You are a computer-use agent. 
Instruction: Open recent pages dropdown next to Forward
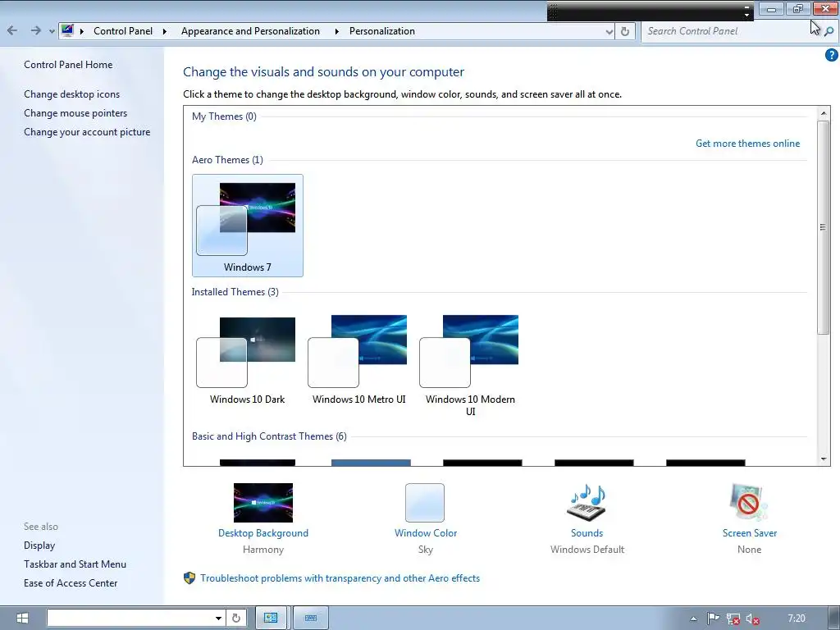[52, 32]
